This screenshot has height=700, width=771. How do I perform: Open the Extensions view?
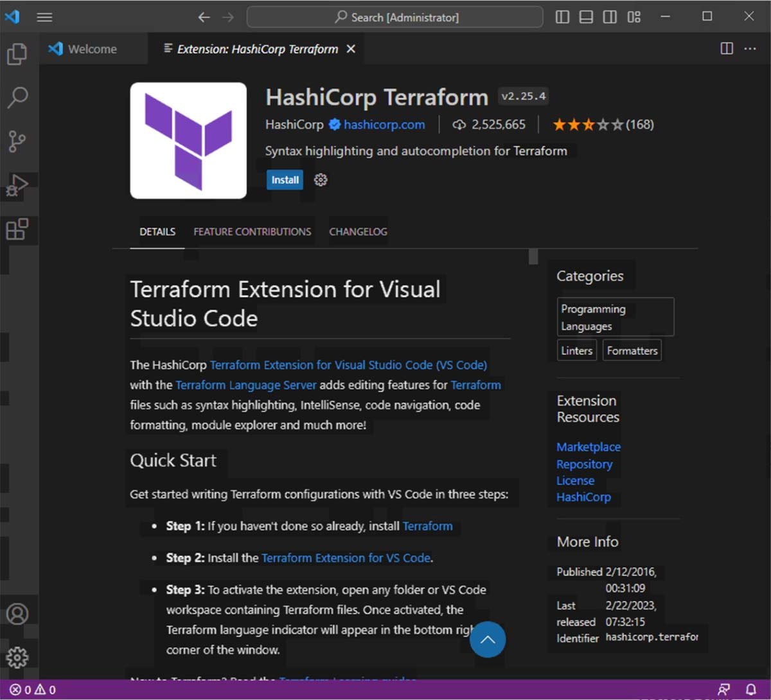[x=17, y=229]
